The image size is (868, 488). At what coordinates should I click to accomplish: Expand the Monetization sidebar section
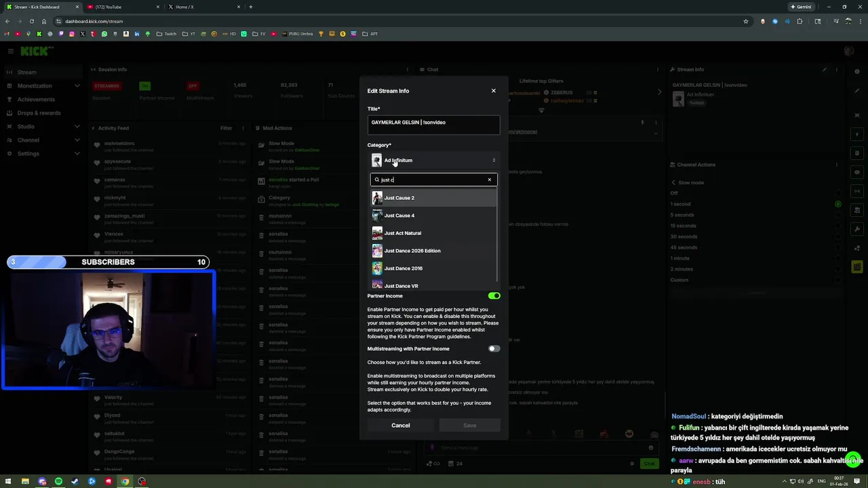click(43, 86)
